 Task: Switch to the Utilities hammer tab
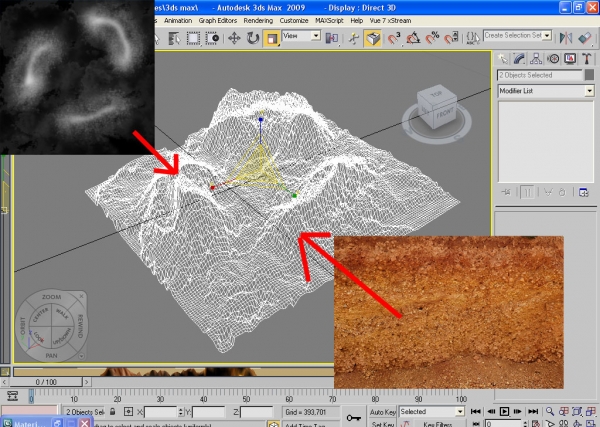click(x=587, y=59)
